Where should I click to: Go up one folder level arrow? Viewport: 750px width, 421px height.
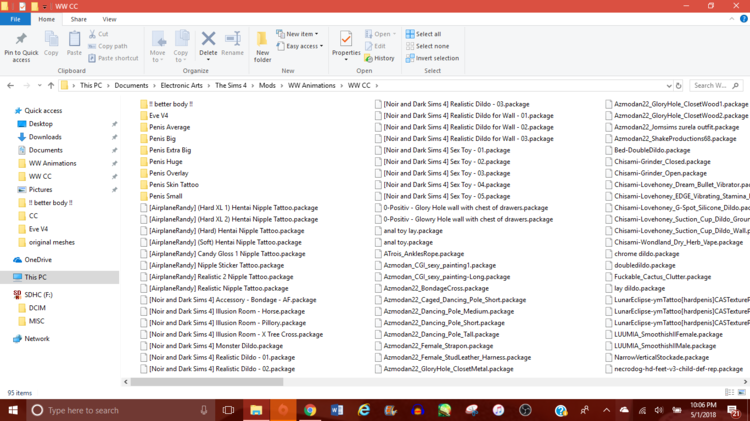[51, 86]
